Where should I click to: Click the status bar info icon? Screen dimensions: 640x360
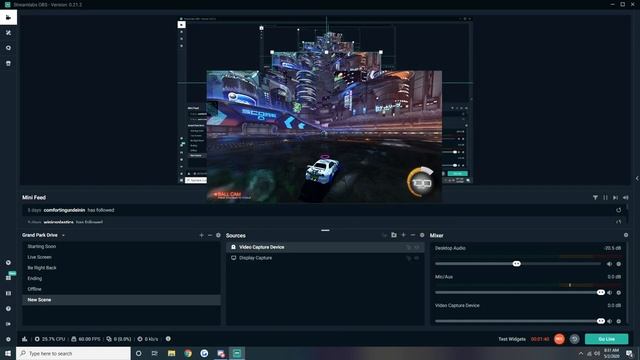pos(168,339)
